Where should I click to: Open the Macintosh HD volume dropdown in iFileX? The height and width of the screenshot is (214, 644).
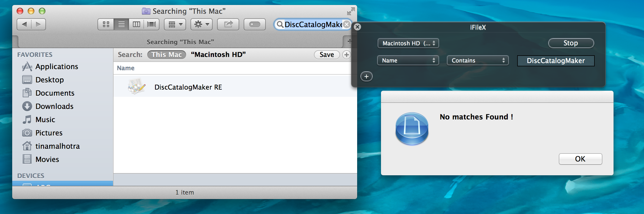click(x=408, y=43)
